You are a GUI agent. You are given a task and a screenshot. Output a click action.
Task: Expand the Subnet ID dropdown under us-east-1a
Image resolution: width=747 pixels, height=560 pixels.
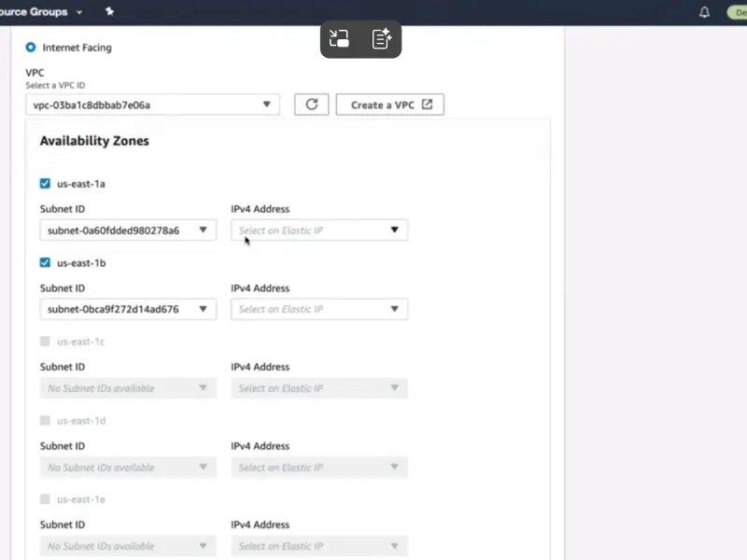[x=127, y=230]
